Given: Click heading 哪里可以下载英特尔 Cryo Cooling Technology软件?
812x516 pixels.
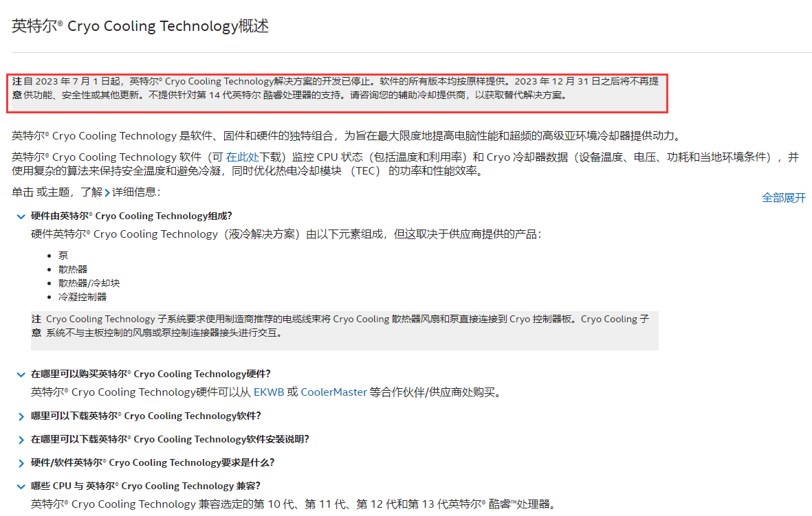Looking at the screenshot, I should coord(146,416).
